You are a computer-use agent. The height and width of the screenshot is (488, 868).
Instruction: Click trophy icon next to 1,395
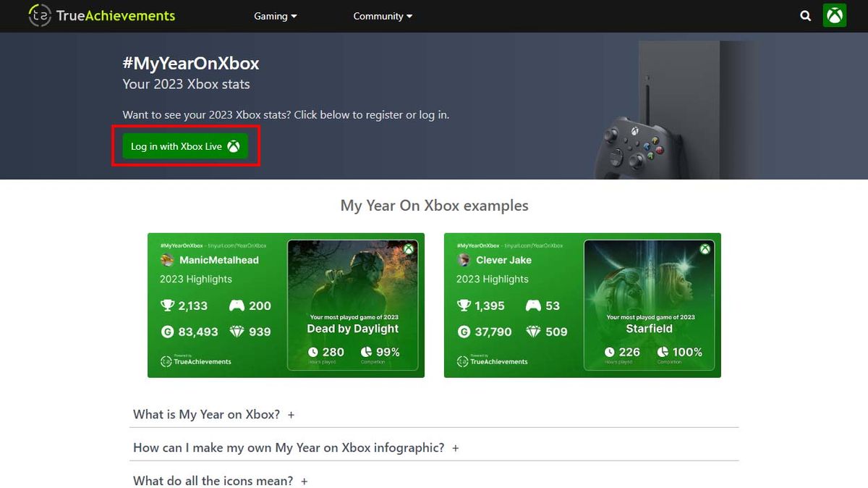click(x=464, y=306)
